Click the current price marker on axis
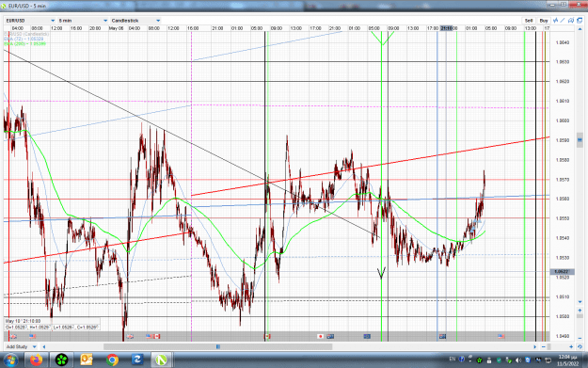 pos(562,271)
